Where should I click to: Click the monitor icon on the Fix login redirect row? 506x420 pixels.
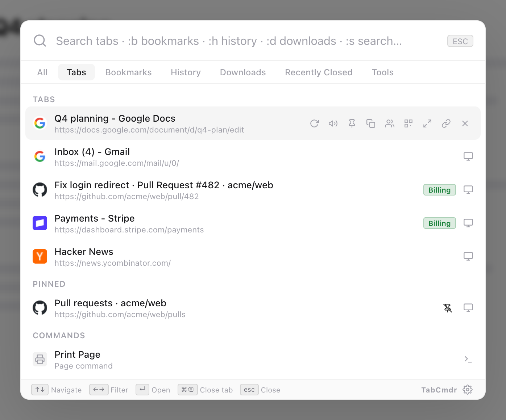click(x=468, y=190)
